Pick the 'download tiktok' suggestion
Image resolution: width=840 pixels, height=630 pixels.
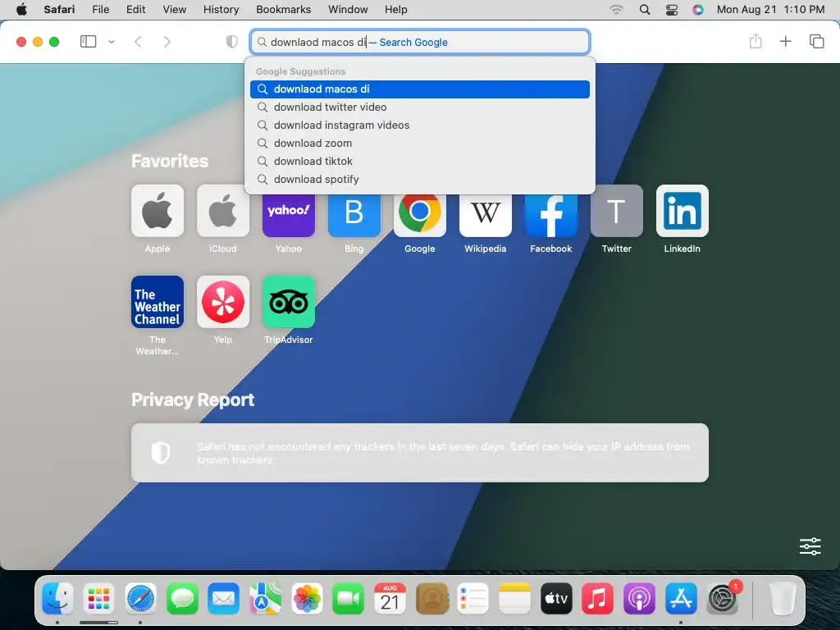[x=420, y=162]
